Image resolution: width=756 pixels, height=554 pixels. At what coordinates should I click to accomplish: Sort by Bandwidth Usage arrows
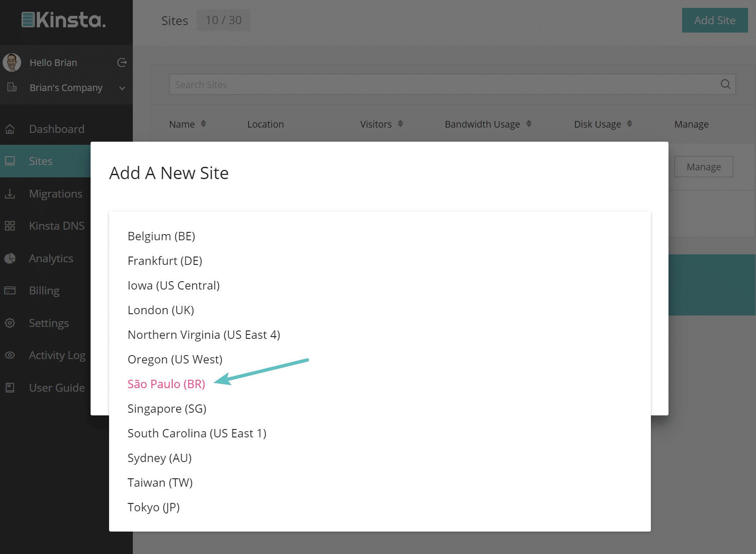(529, 124)
